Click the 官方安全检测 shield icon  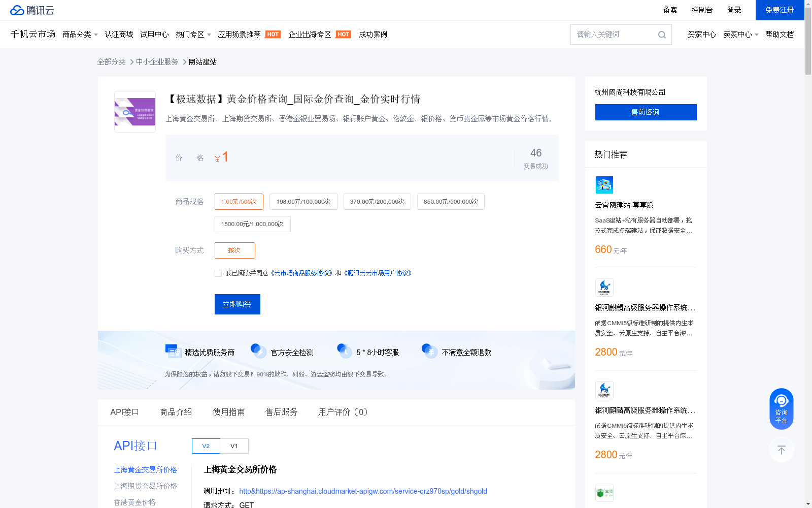coord(259,351)
